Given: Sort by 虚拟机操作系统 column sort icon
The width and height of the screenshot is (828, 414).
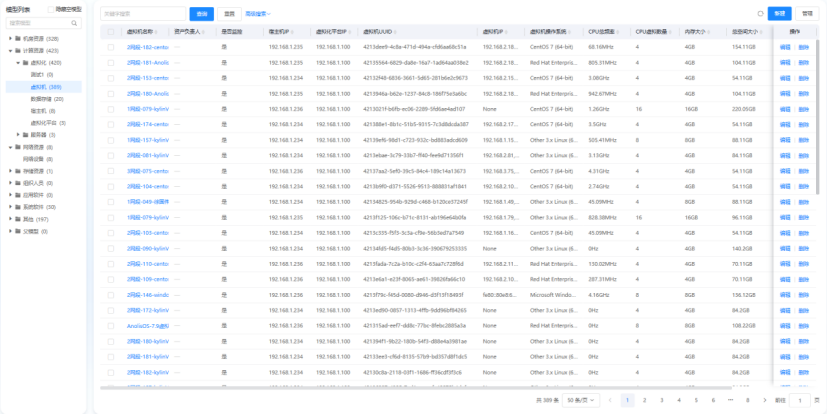Looking at the screenshot, I should [569, 32].
